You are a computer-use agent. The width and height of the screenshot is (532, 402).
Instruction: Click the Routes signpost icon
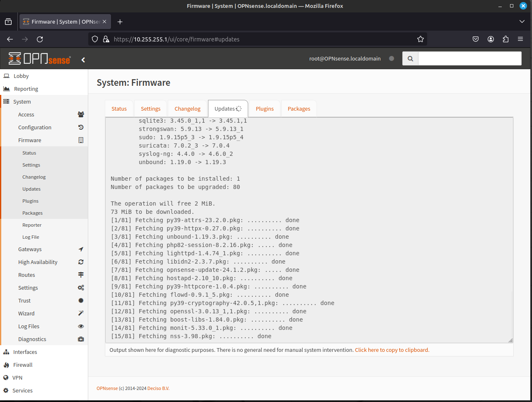(x=81, y=275)
